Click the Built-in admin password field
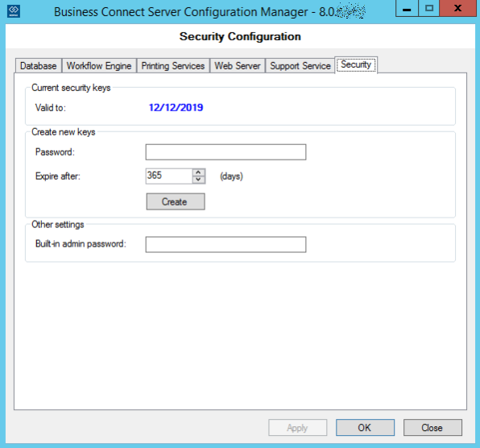The height and width of the screenshot is (448, 480). (x=226, y=244)
